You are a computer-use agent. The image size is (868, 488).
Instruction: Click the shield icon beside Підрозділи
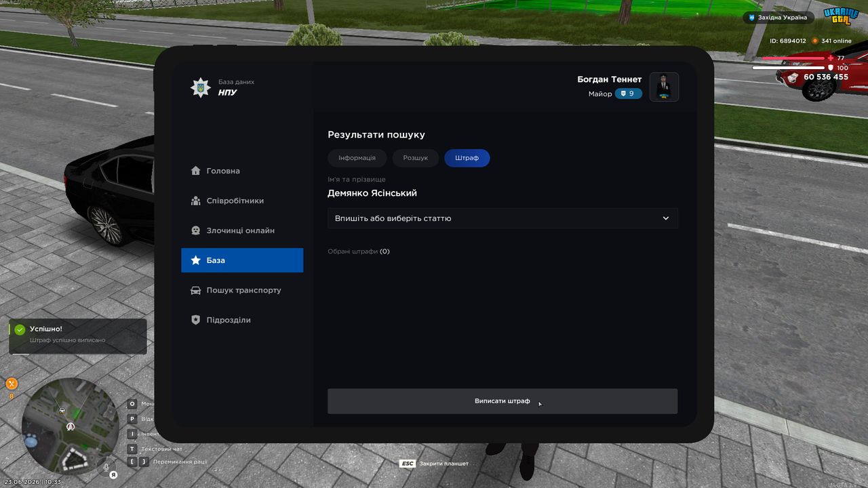[196, 320]
